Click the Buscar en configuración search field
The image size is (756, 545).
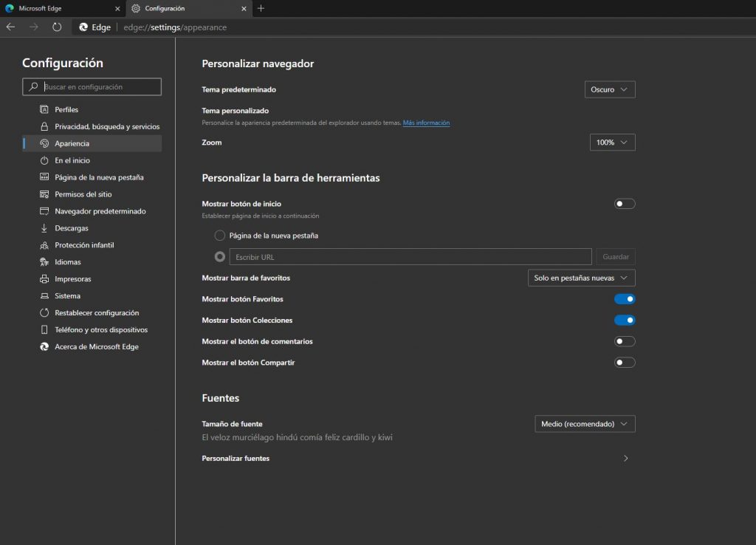92,87
